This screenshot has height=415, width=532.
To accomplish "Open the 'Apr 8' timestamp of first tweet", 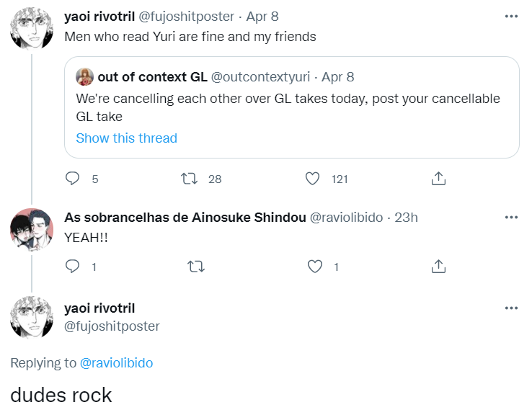I will click(x=263, y=16).
